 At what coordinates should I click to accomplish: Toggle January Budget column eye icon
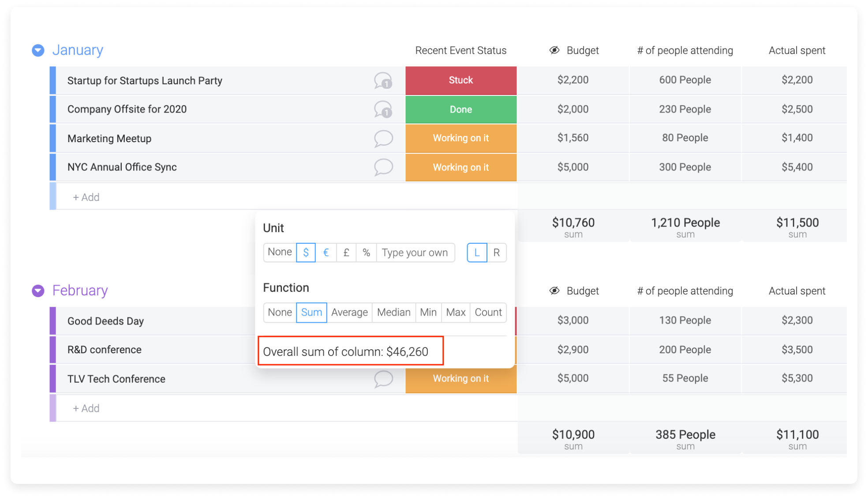(554, 50)
